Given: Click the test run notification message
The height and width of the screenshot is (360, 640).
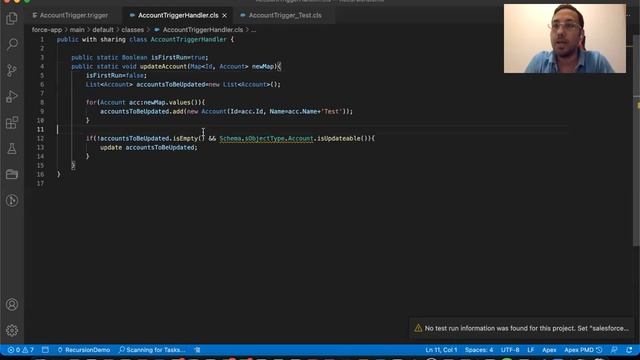Looking at the screenshot, I should (527, 328).
